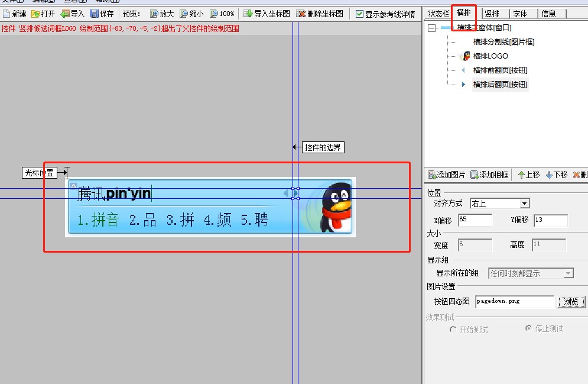Screen dimensions: 588x384
Task: Click candidate 1.拼音 in preview
Action: [98, 220]
